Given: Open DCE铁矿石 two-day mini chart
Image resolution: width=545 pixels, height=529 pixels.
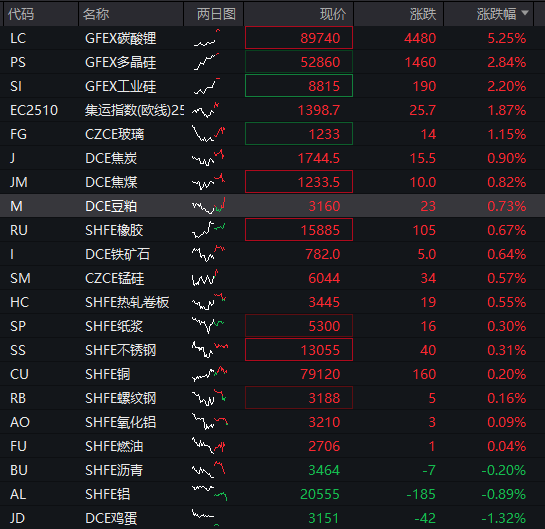Looking at the screenshot, I should coord(209,254).
